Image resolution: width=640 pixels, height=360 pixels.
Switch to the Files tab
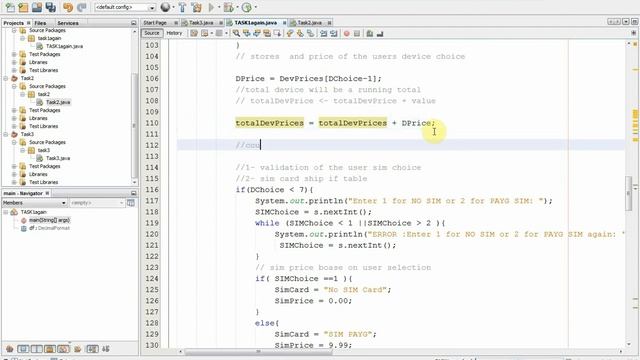(40, 23)
